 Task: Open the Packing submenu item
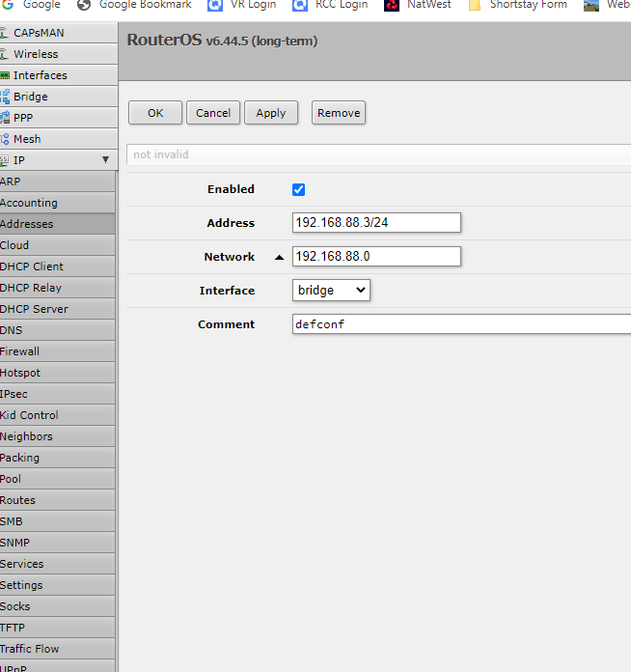click(57, 458)
